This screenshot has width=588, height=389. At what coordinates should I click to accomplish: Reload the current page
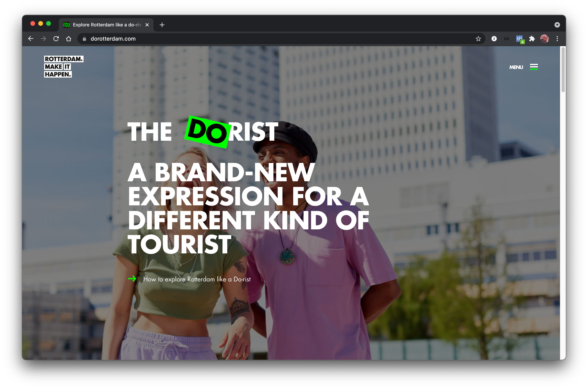[56, 39]
